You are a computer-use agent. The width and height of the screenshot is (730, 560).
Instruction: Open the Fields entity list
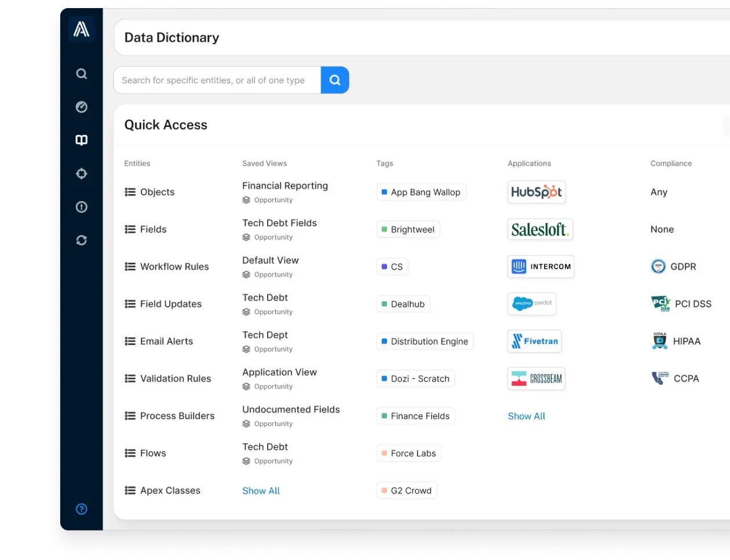point(145,229)
